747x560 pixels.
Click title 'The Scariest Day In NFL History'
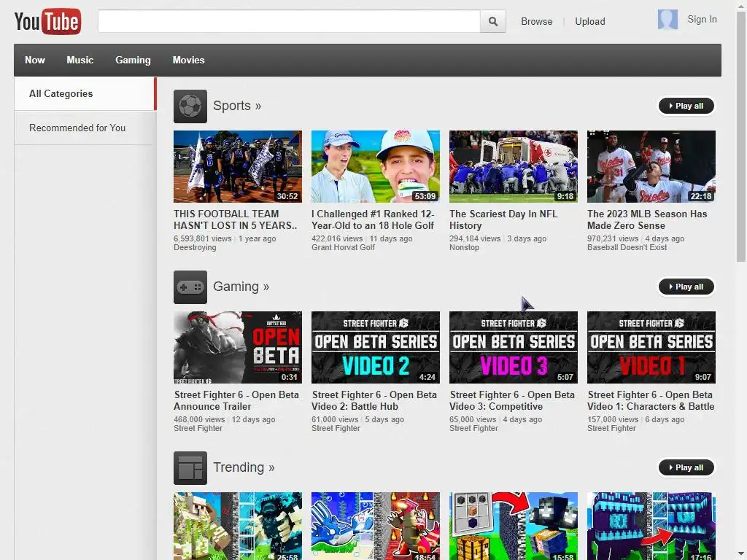[503, 220]
